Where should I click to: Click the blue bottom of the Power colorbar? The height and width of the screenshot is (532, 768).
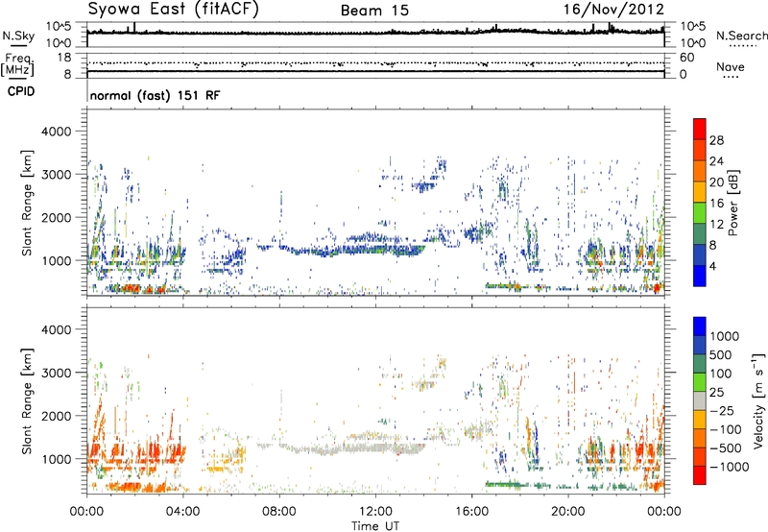tap(700, 277)
